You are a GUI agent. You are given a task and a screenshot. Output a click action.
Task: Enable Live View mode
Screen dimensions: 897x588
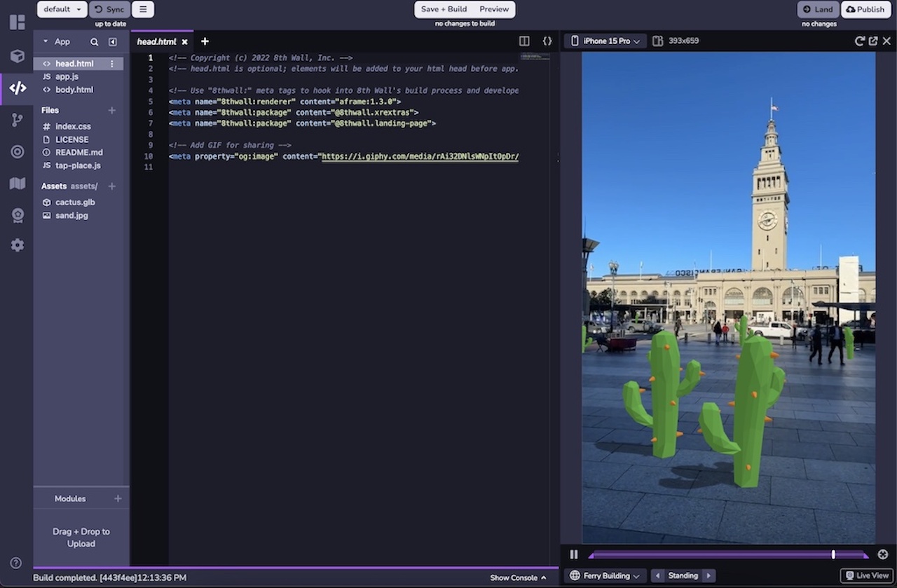point(866,575)
